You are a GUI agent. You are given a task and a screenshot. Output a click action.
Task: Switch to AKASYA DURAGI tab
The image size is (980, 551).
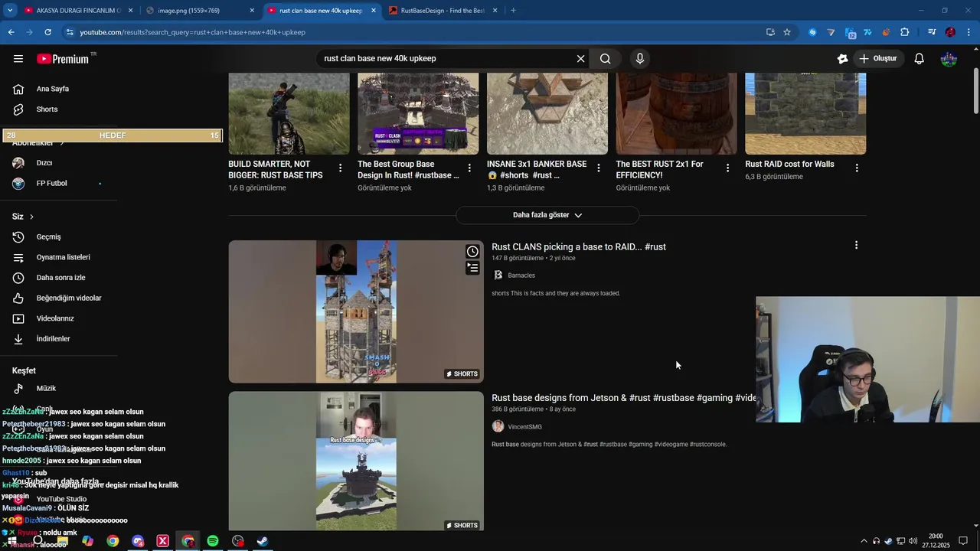click(x=78, y=11)
